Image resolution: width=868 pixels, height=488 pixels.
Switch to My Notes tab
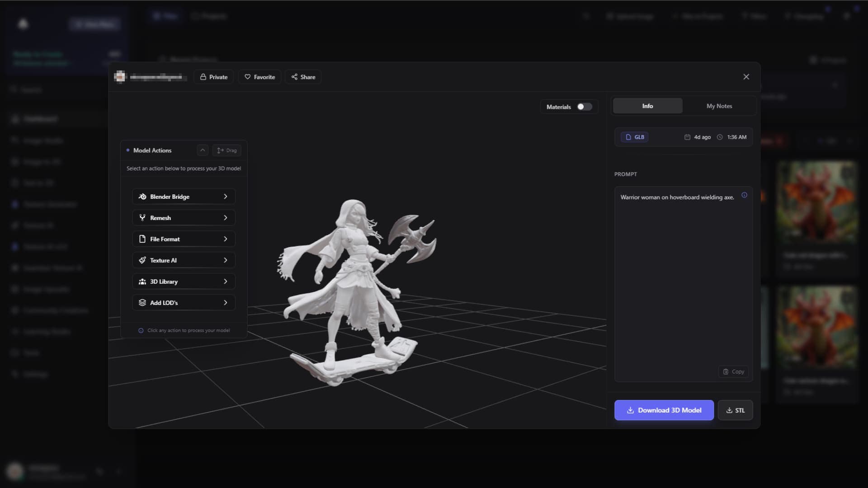pos(719,105)
